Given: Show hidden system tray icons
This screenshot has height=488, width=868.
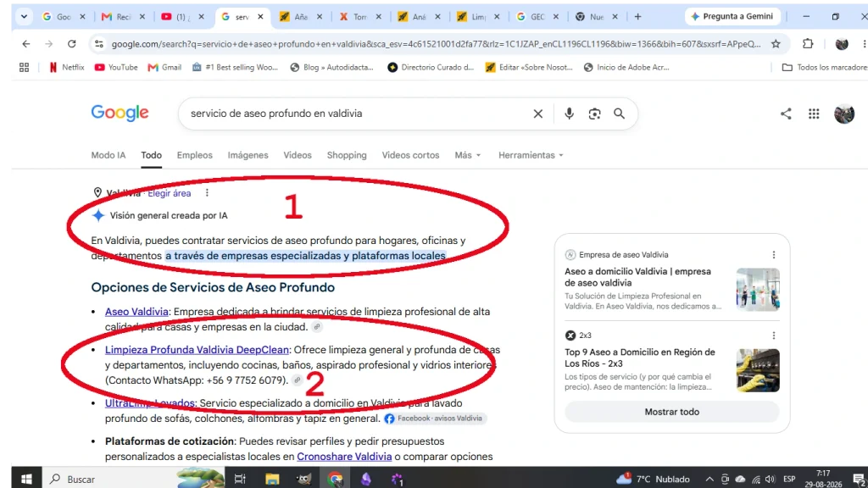Looking at the screenshot, I should (x=709, y=480).
